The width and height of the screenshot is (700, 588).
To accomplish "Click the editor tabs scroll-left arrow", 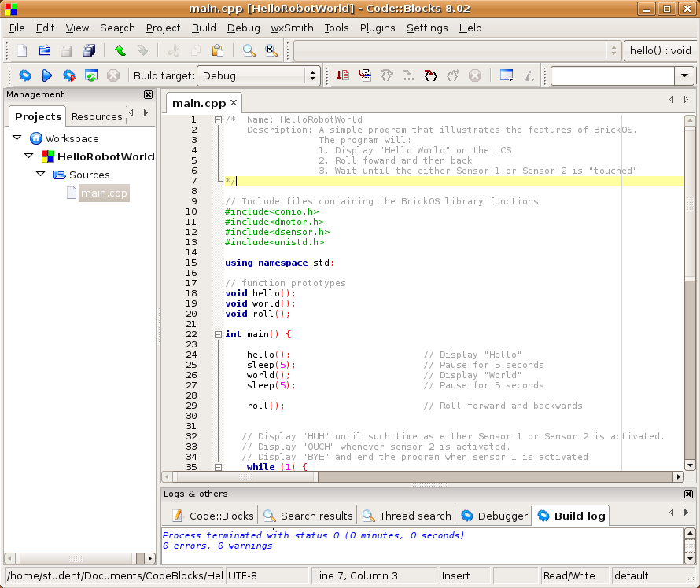I will pyautogui.click(x=672, y=100).
